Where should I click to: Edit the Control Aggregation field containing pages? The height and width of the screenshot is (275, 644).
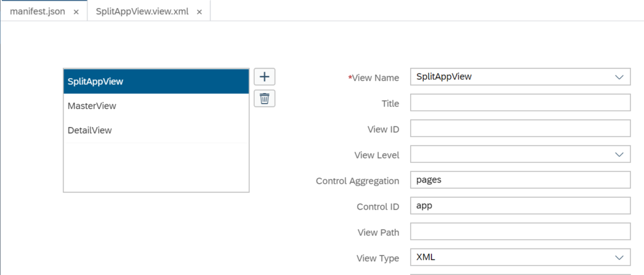(520, 180)
